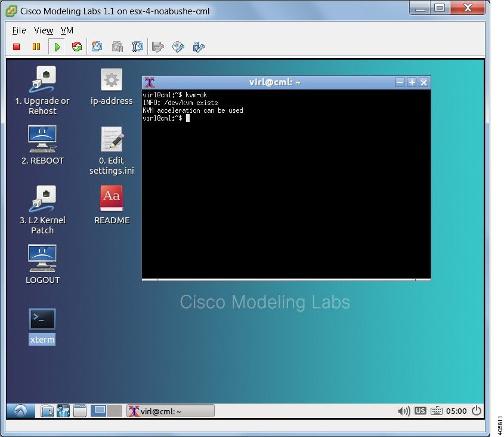
Task: Open the File menu
Action: [19, 30]
